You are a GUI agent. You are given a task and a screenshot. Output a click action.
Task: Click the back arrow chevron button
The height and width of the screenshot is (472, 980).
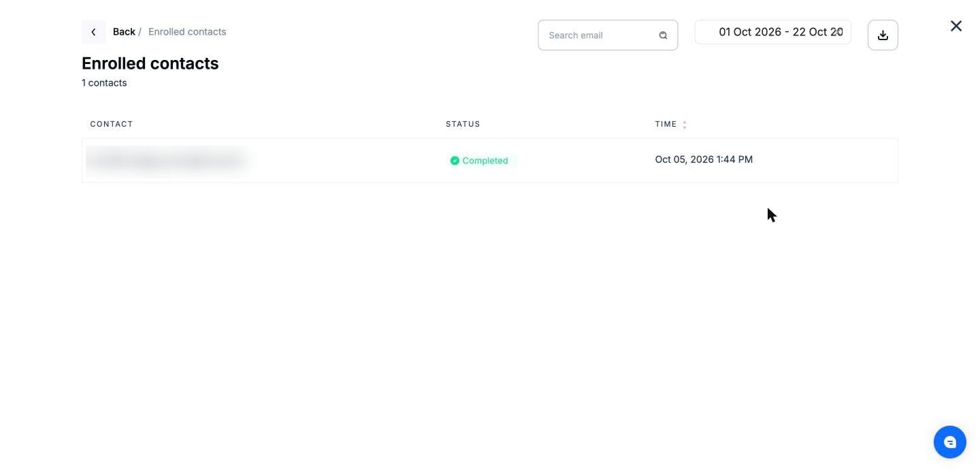[94, 32]
